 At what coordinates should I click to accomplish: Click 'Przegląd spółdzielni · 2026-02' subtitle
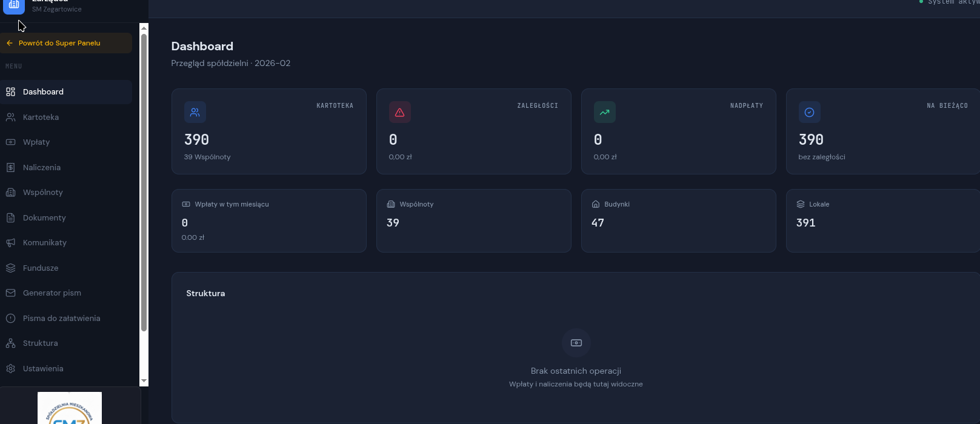(x=231, y=63)
